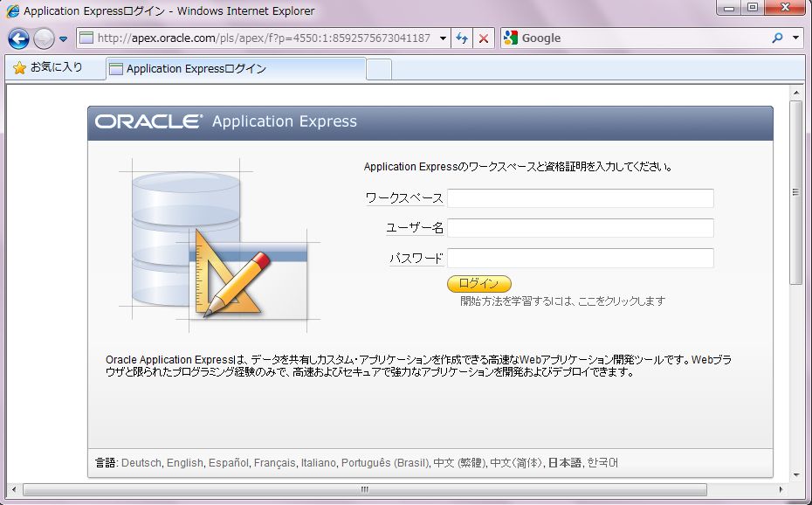This screenshot has width=812, height=505.
Task: Switch language to Português (Brasil)
Action: pyautogui.click(x=385, y=462)
